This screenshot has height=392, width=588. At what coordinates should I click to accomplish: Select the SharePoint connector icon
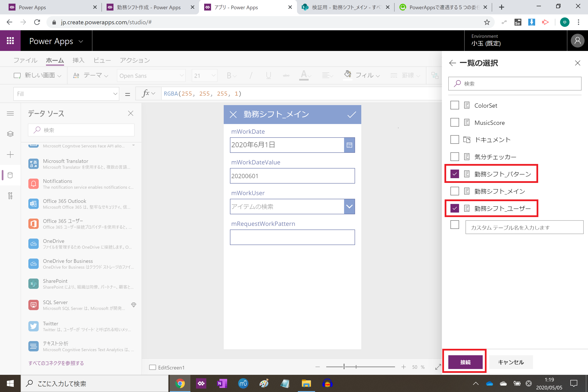click(33, 284)
